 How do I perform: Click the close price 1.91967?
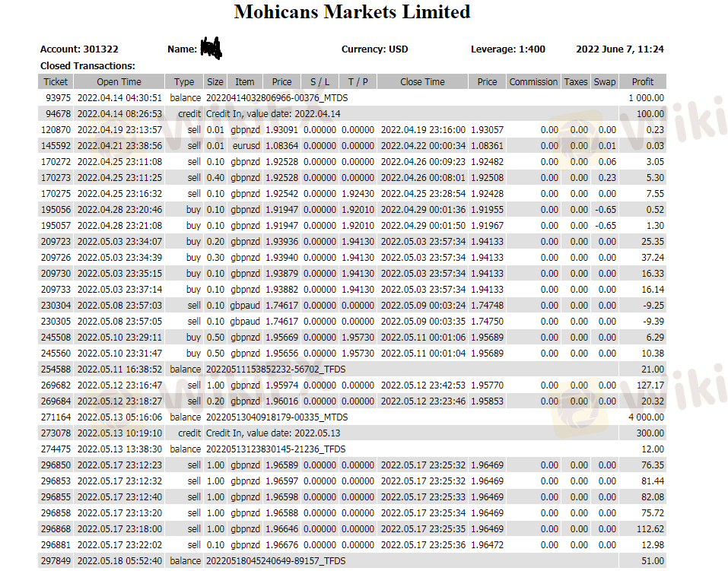click(x=487, y=226)
